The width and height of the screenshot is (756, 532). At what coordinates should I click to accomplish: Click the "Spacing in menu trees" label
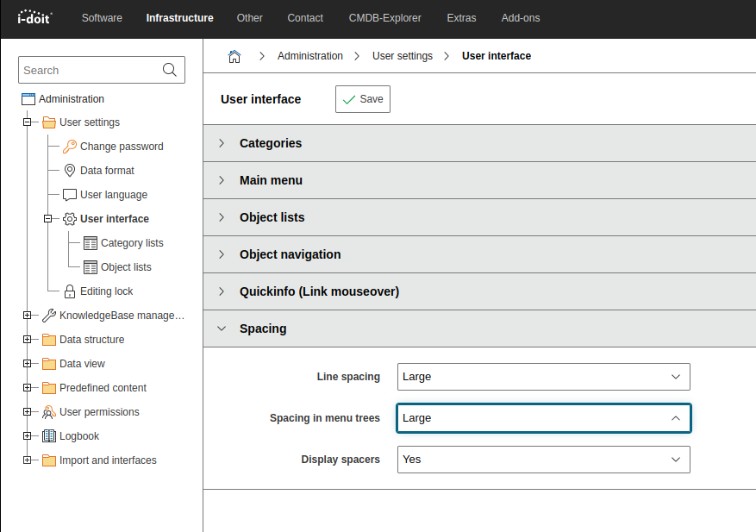click(x=325, y=418)
